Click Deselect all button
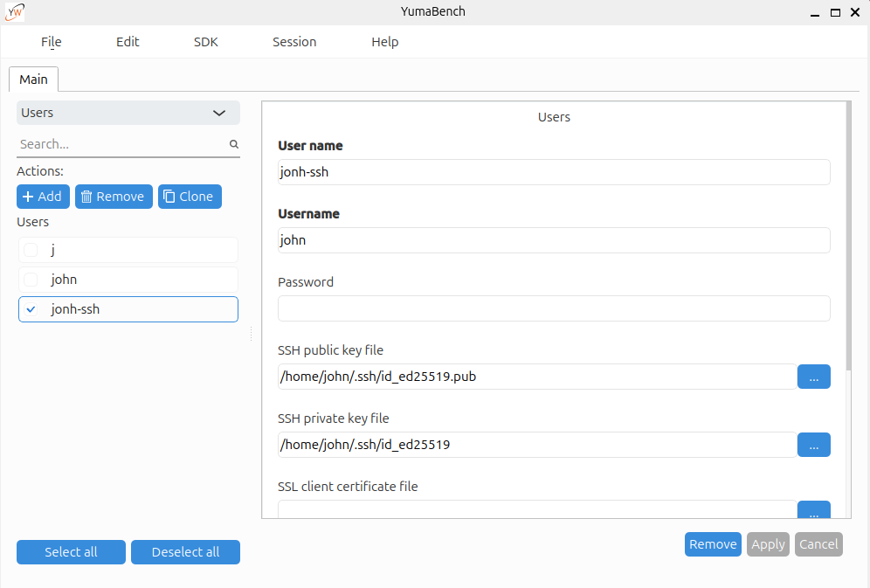Viewport: 870px width, 588px height. pyautogui.click(x=185, y=552)
